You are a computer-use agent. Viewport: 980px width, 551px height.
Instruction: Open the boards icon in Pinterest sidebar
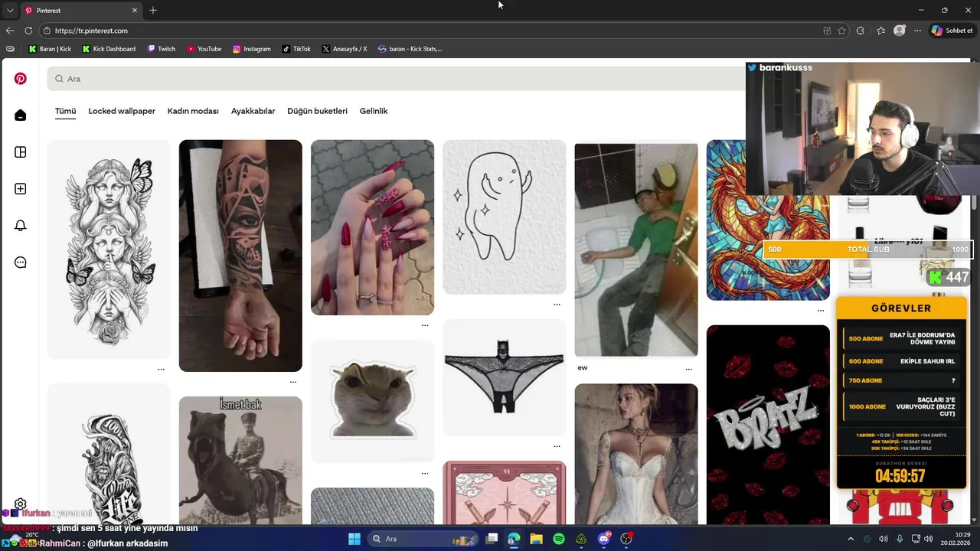pyautogui.click(x=21, y=152)
